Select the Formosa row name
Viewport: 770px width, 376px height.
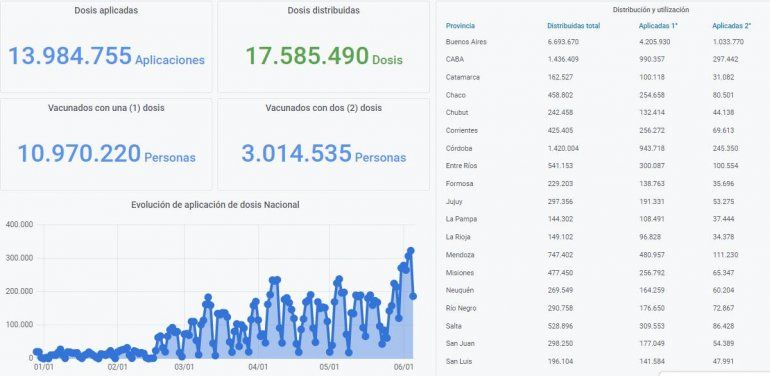pos(460,184)
